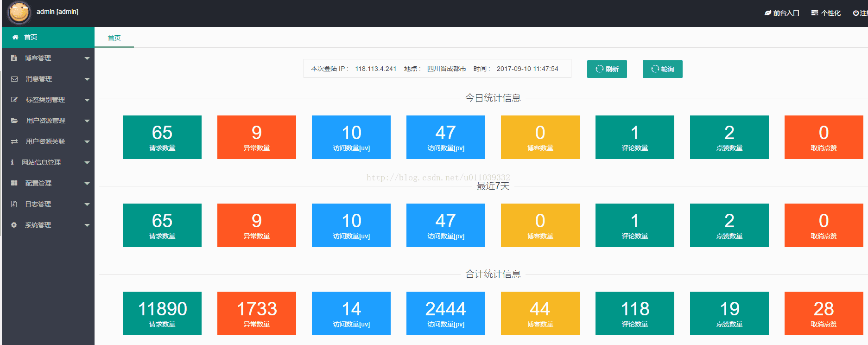Click today's 0 取消点赞 card
This screenshot has width=868, height=345.
pyautogui.click(x=824, y=137)
